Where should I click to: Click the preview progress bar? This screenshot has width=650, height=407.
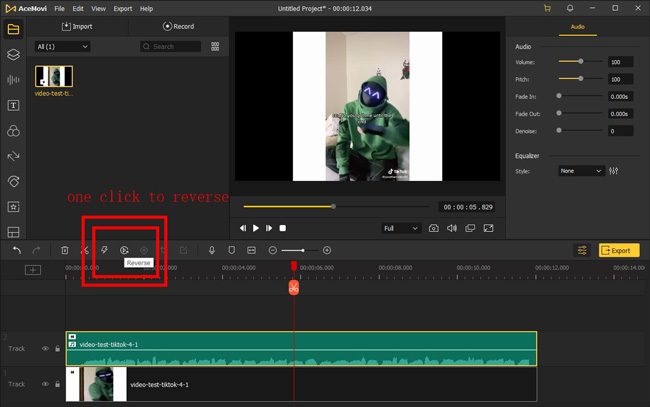(x=336, y=206)
